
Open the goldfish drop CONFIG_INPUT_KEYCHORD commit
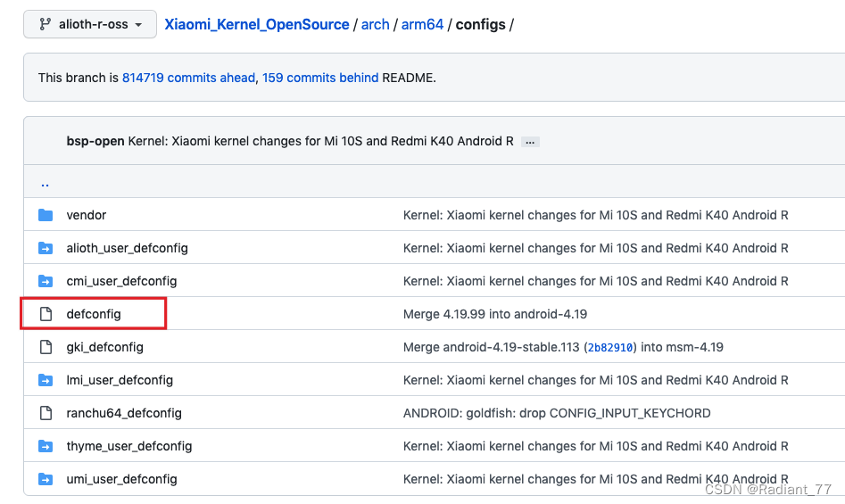(x=557, y=413)
